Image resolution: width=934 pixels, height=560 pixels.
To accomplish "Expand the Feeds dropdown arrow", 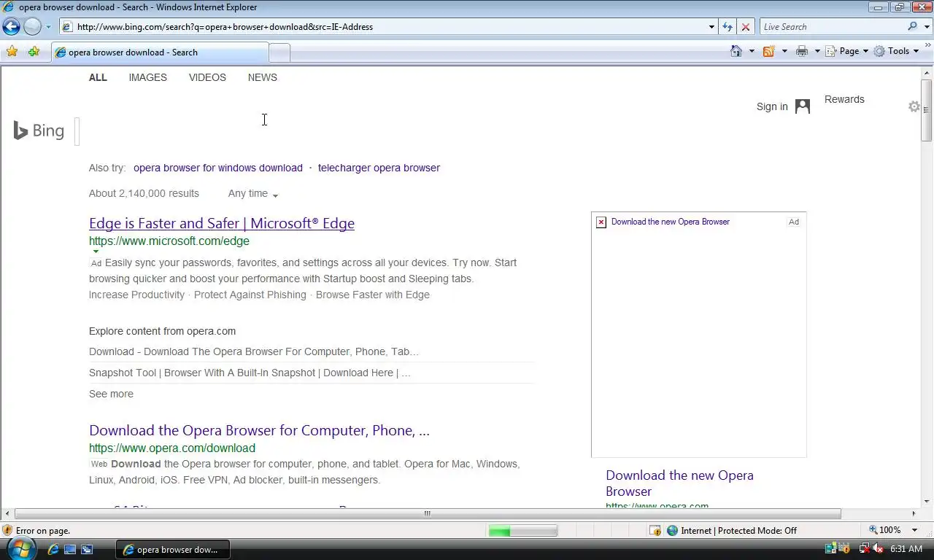I will (784, 51).
